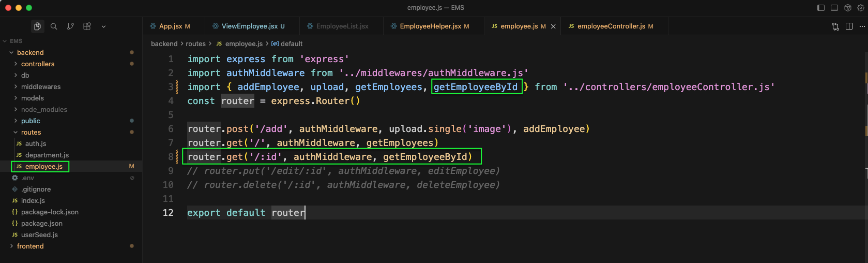Click line number 1 in the gutter
Viewport: 868px width, 263px height.
pos(171,59)
